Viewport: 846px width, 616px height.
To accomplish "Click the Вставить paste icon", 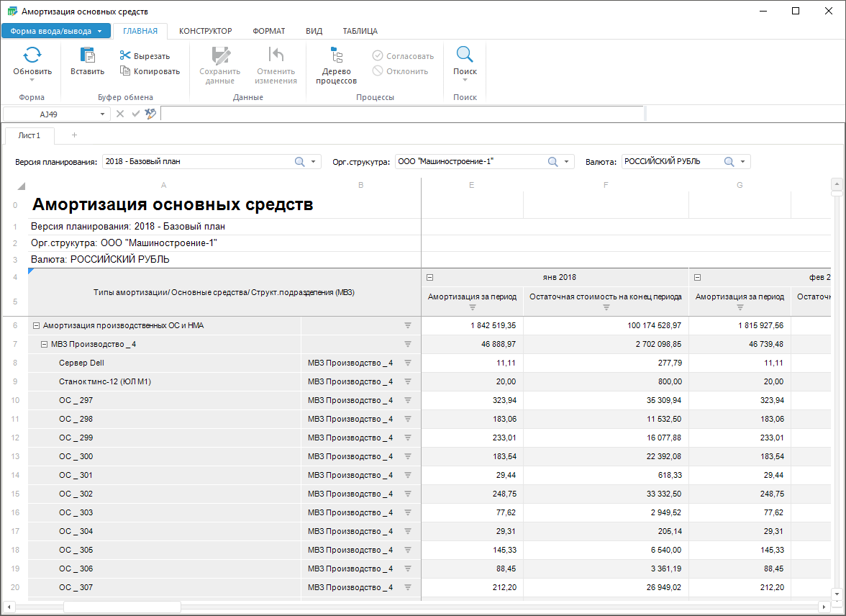I will tap(87, 55).
